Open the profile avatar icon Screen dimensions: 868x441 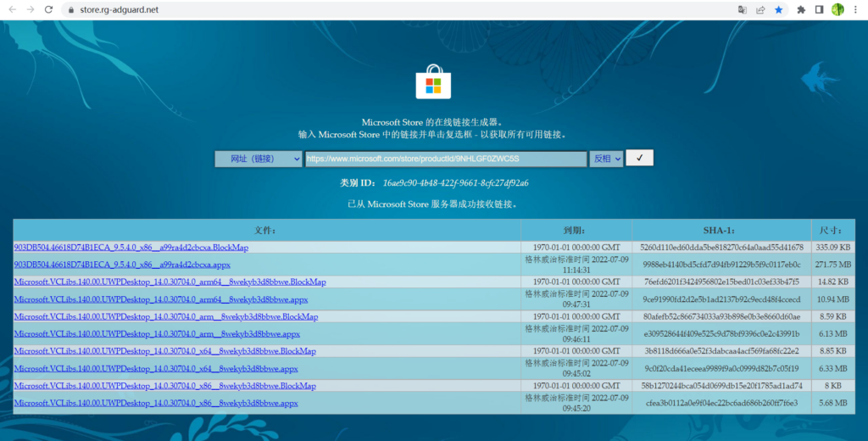tap(837, 9)
